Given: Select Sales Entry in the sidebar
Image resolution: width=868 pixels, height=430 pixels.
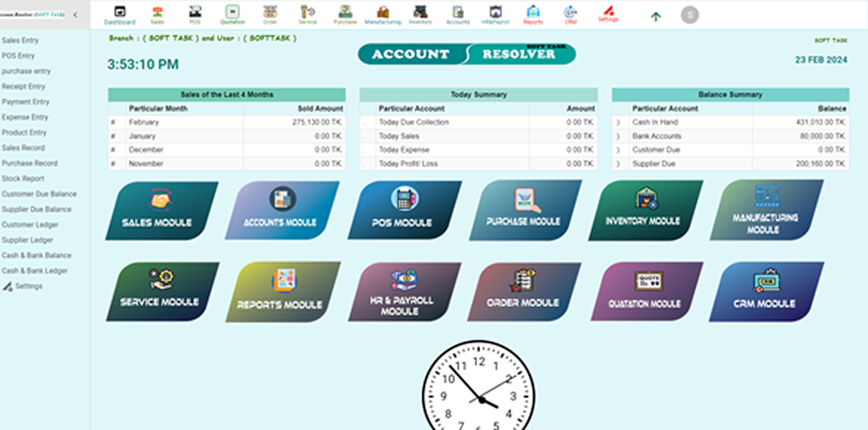Looking at the screenshot, I should [x=20, y=41].
